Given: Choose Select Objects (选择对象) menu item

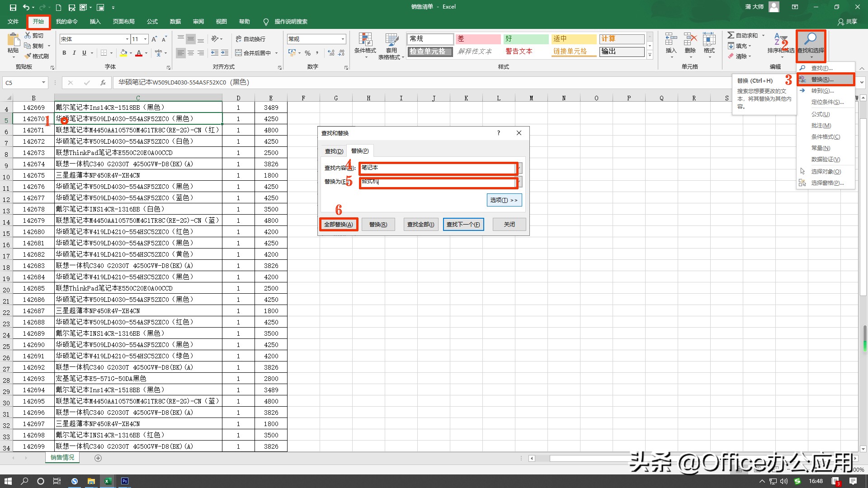Looking at the screenshot, I should pos(826,172).
